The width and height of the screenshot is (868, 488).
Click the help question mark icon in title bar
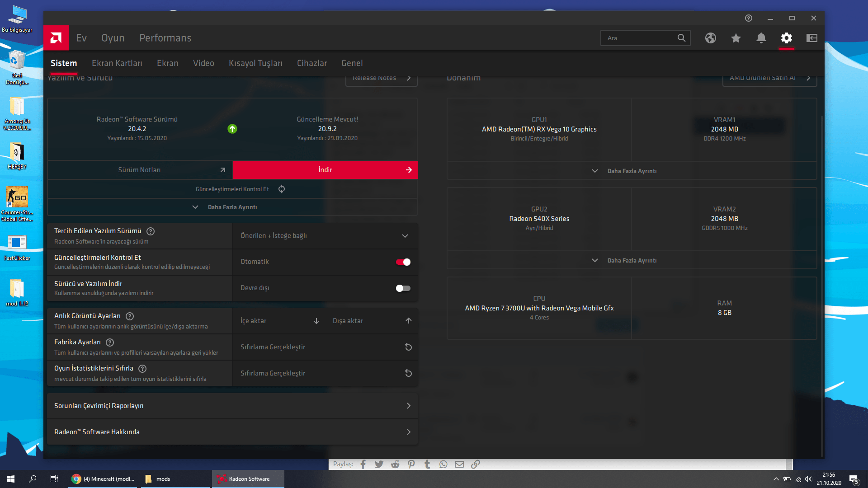point(748,18)
